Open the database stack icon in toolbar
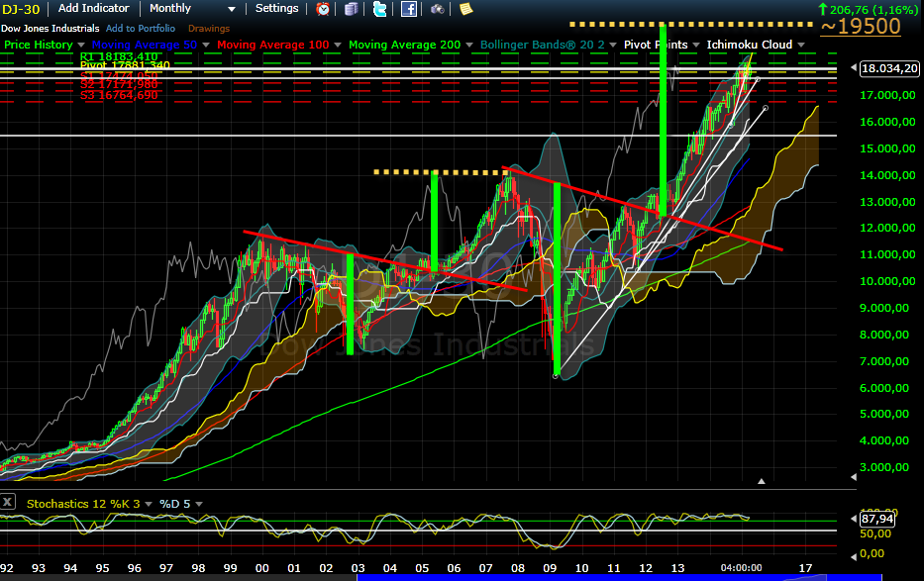Viewport: 924px width, 581px height. coord(352,9)
